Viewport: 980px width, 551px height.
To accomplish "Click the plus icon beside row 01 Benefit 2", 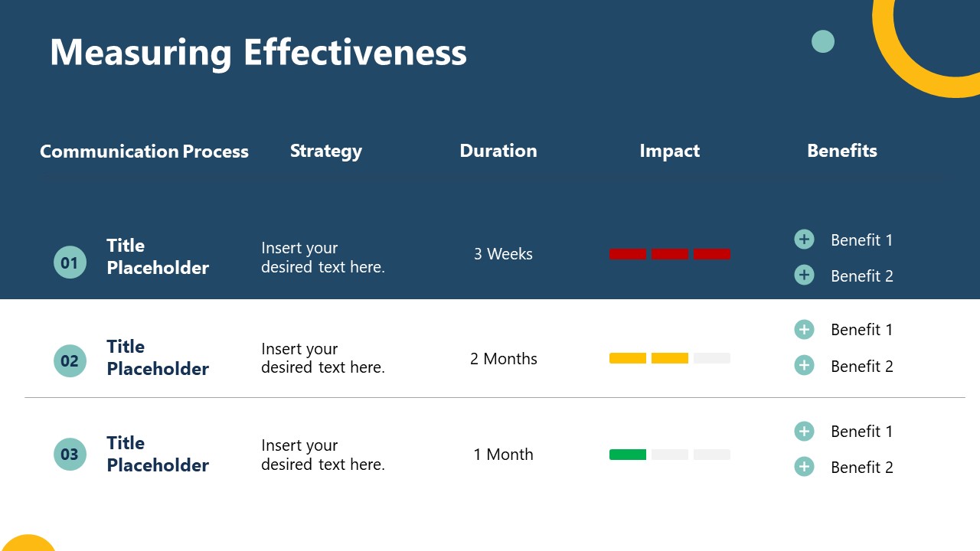I will pos(804,275).
